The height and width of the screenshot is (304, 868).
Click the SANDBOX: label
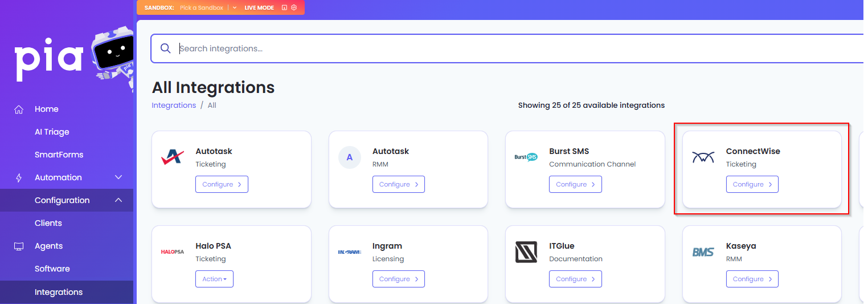159,7
